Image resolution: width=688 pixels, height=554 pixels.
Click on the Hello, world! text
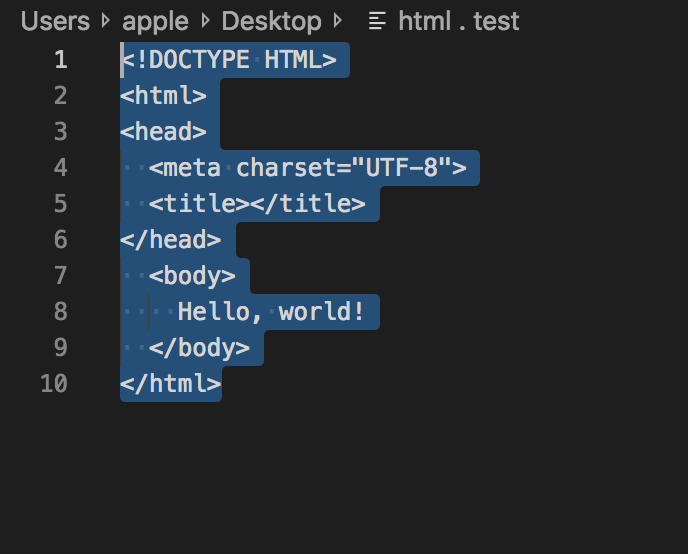click(x=271, y=311)
